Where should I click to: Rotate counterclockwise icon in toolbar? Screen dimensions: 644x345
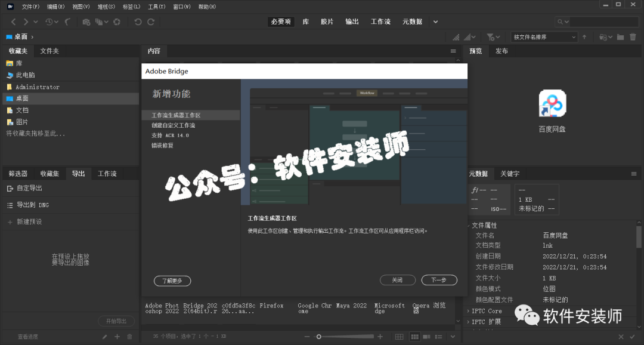click(138, 22)
